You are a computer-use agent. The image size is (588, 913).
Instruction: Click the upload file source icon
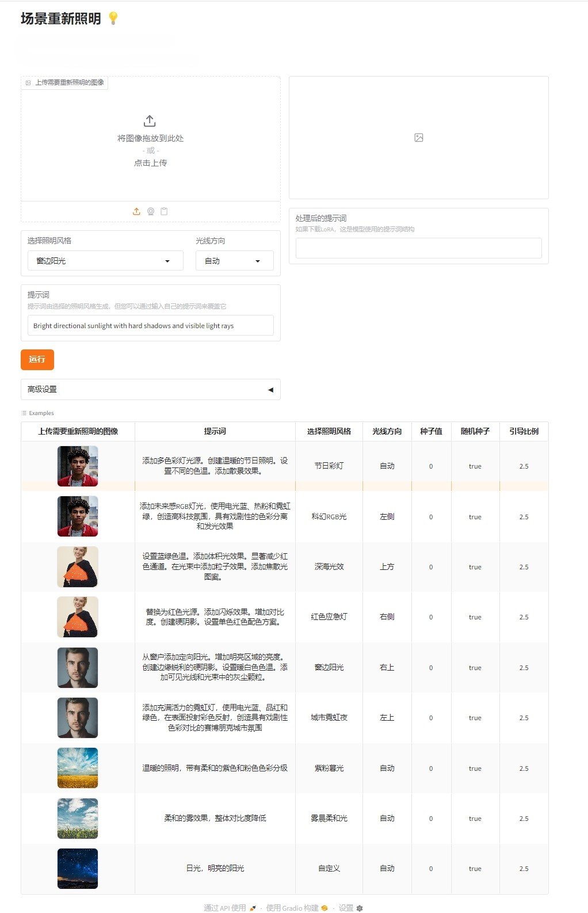tap(136, 211)
